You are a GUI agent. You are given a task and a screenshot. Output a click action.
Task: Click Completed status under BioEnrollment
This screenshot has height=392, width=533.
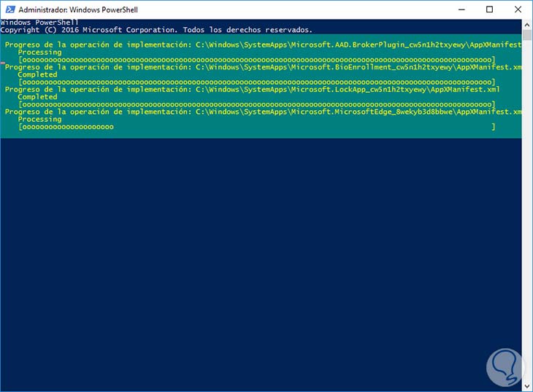tap(37, 74)
